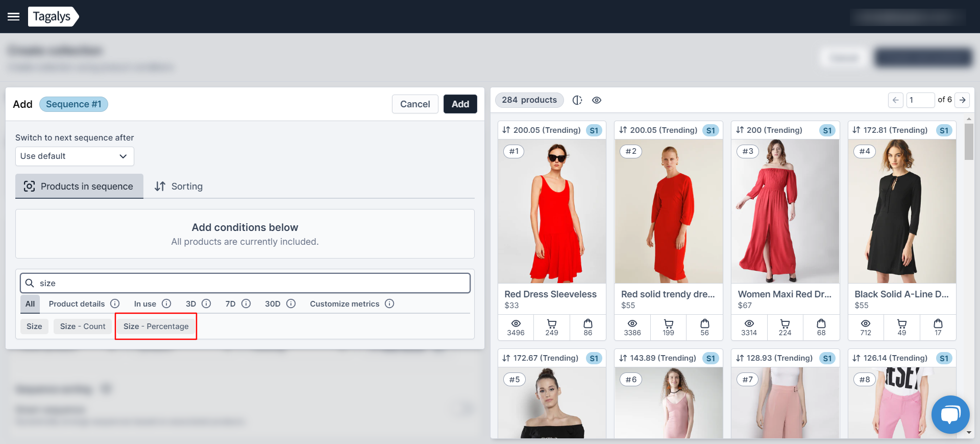980x444 pixels.
Task: Click cart icon of Women Maxi Red Dress
Action: click(785, 323)
